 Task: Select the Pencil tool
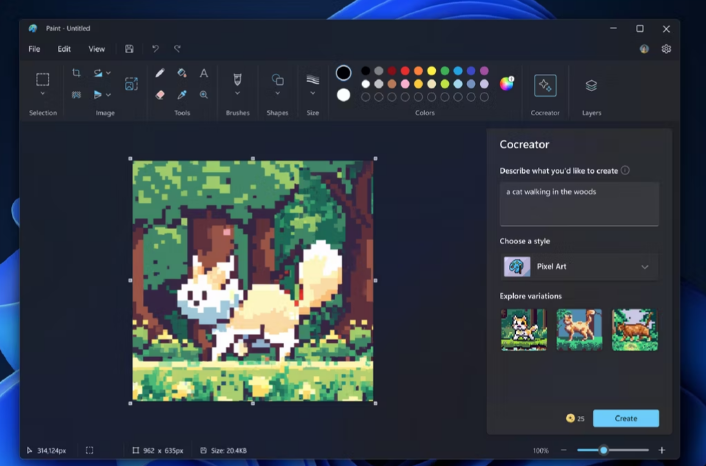[160, 73]
